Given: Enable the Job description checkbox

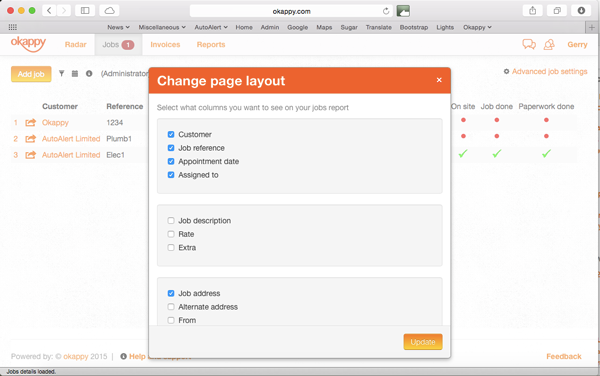Looking at the screenshot, I should (x=171, y=220).
